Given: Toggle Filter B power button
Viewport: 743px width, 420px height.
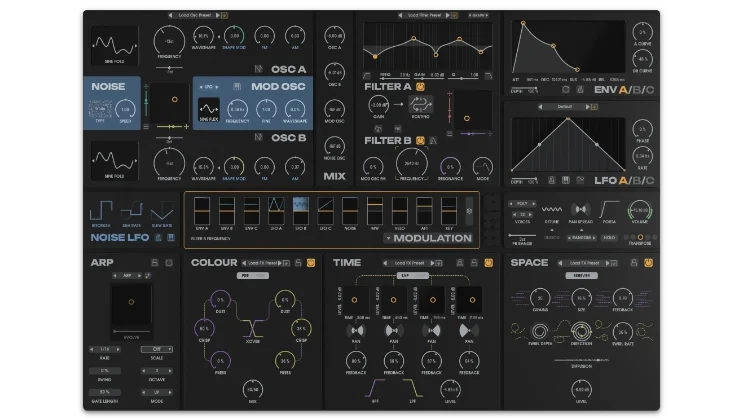Looking at the screenshot, I should (421, 141).
